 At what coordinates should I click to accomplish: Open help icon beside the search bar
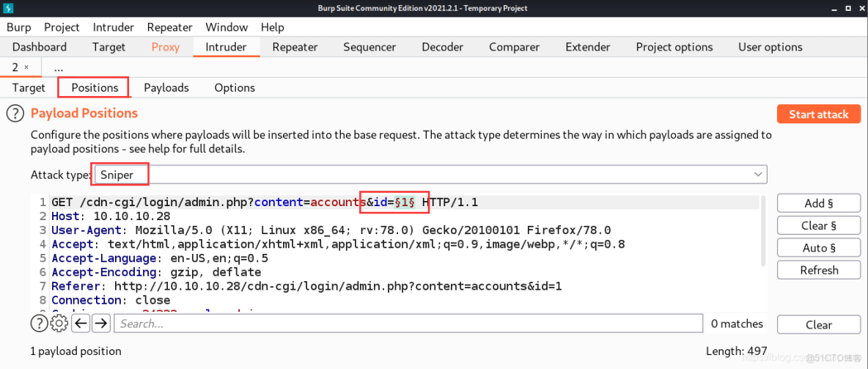tap(38, 324)
